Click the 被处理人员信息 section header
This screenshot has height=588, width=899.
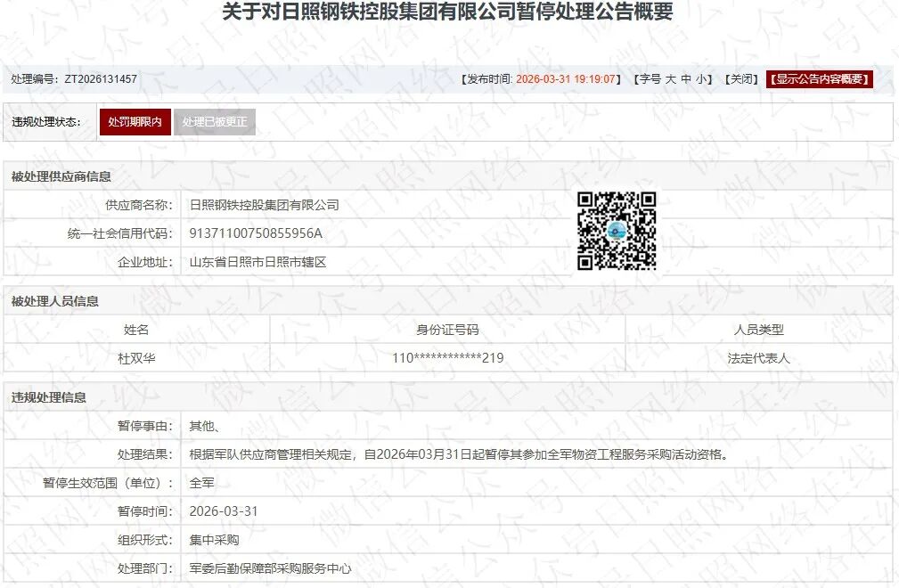[x=55, y=301]
